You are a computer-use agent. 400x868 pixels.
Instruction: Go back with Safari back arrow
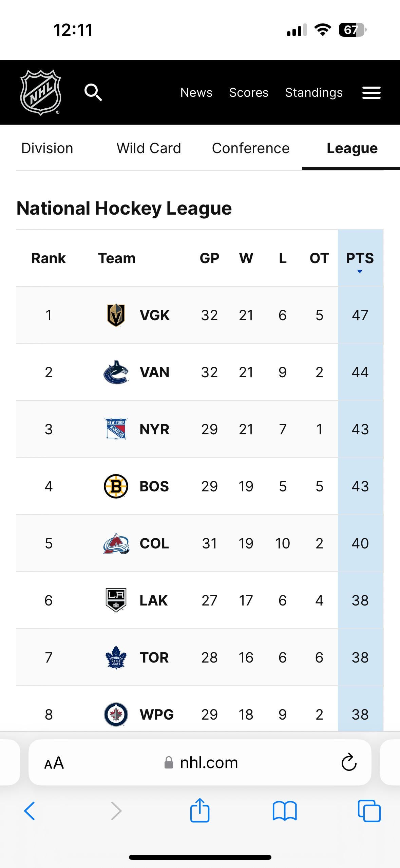(x=30, y=811)
